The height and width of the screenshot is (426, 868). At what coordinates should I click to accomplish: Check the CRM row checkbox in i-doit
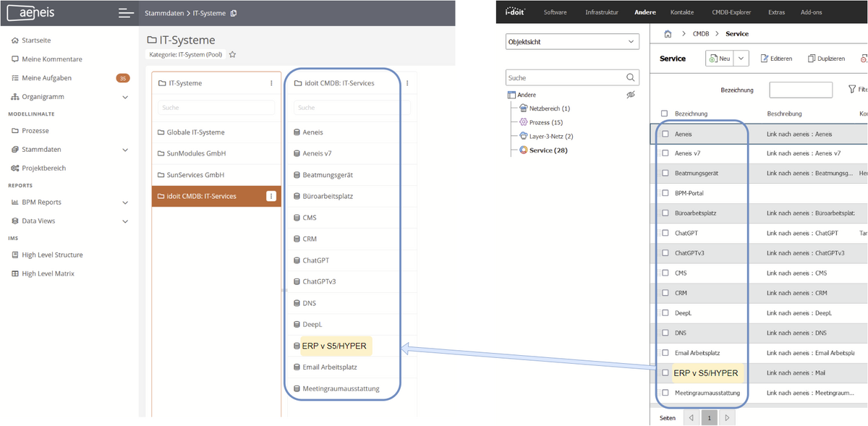(665, 293)
